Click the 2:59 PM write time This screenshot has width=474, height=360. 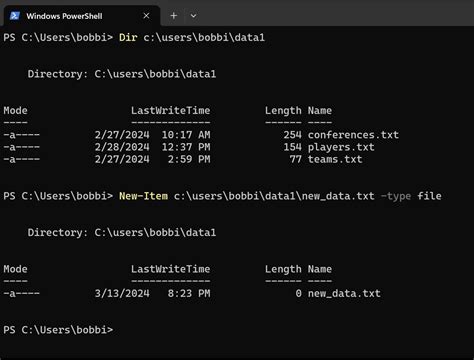point(189,159)
